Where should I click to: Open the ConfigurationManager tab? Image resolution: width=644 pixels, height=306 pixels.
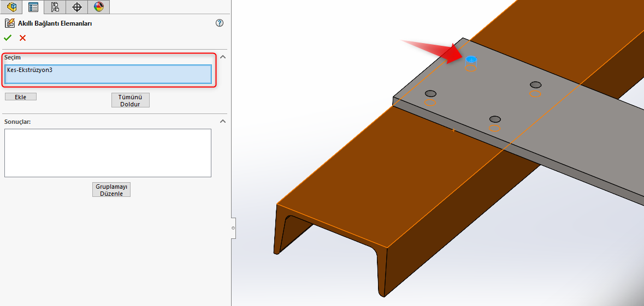point(55,7)
